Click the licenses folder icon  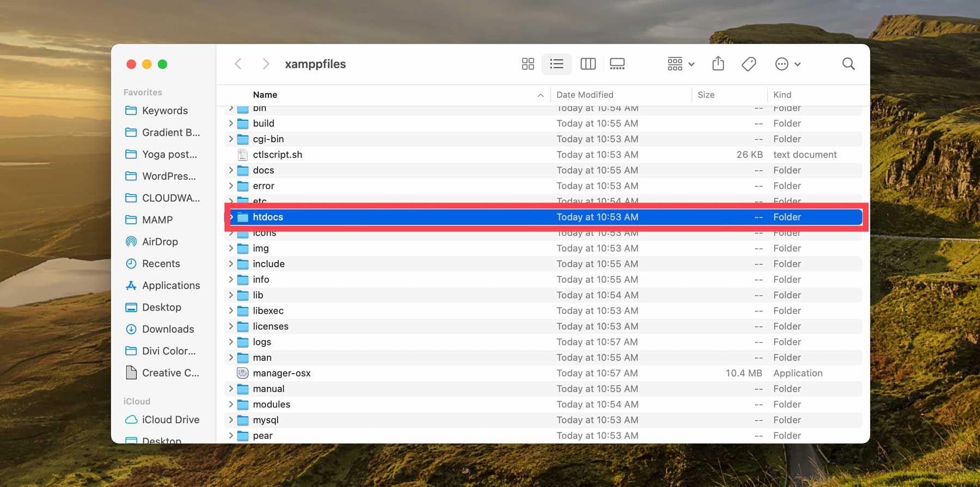click(243, 326)
